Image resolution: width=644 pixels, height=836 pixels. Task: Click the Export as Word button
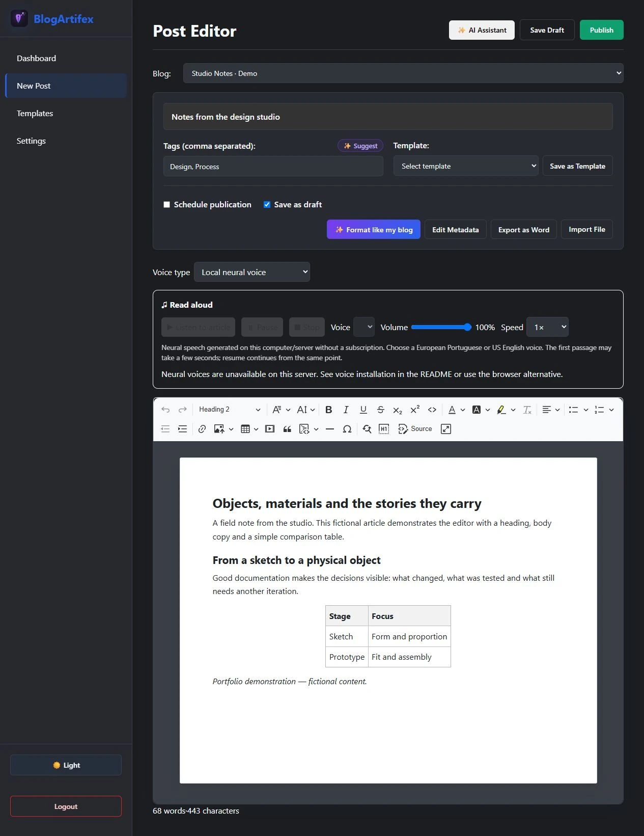coord(524,230)
